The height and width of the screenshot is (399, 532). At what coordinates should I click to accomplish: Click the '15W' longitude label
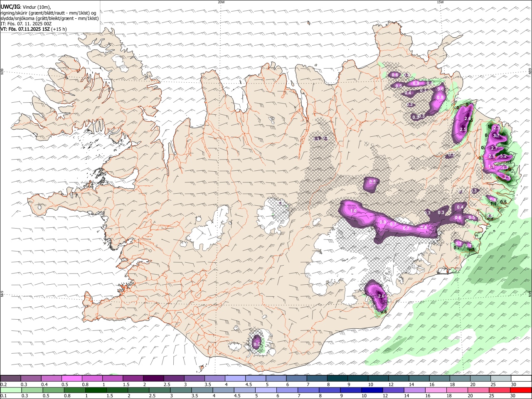(x=440, y=2)
